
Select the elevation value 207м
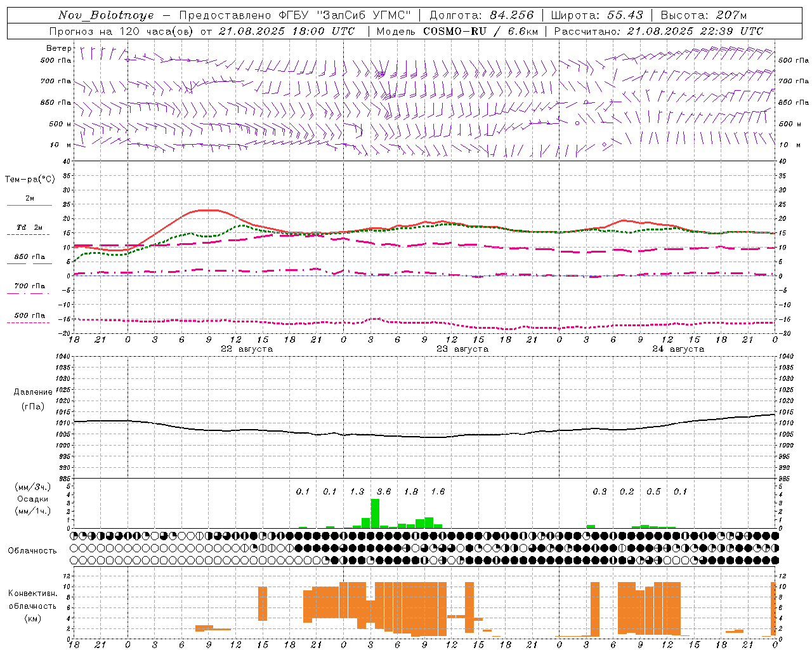pos(731,15)
